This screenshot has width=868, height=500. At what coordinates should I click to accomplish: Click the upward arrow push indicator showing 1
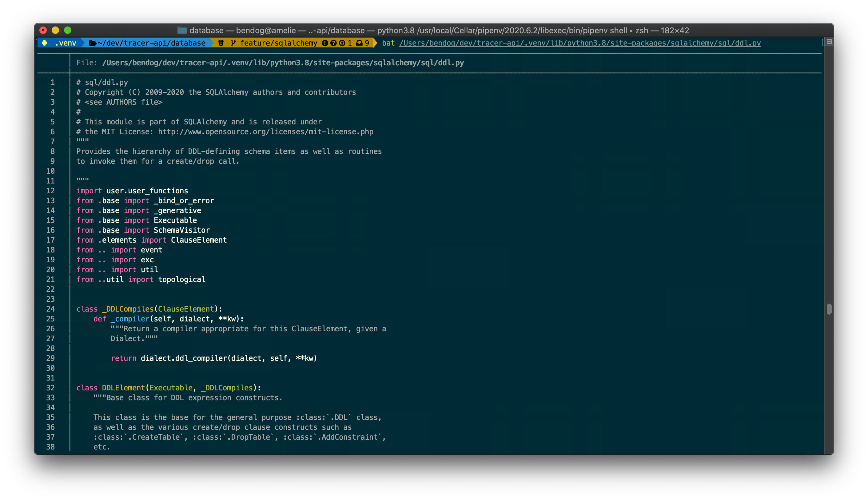click(x=343, y=43)
